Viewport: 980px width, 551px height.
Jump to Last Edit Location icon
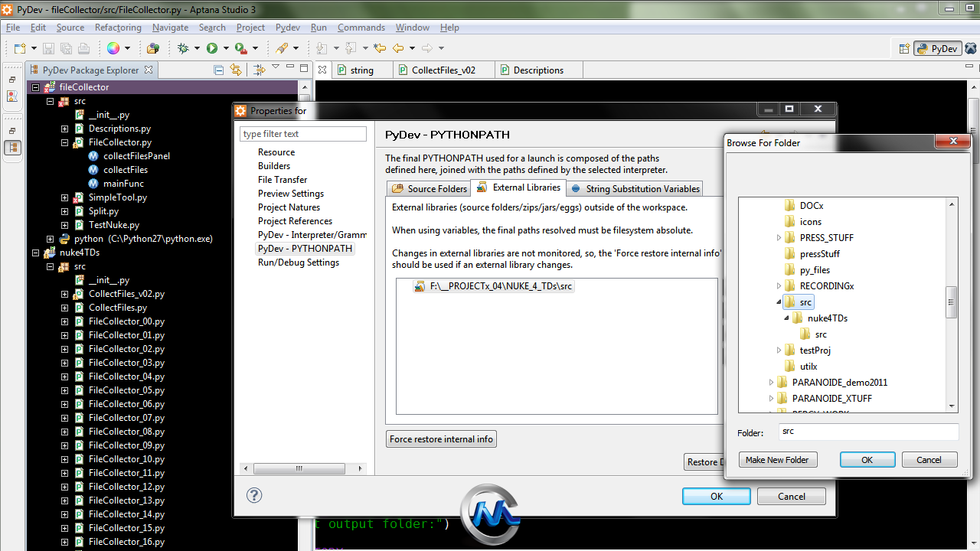380,48
